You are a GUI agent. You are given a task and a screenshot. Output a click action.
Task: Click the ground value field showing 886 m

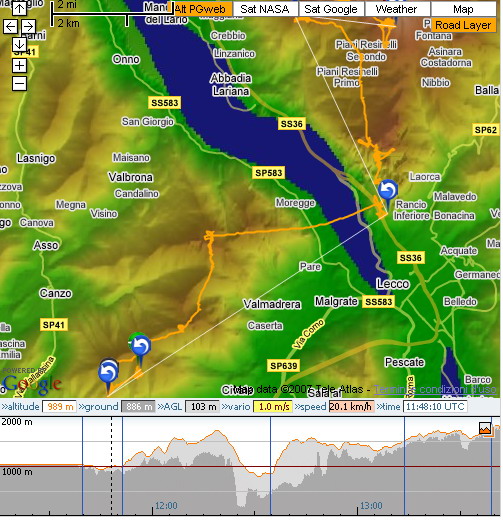pyautogui.click(x=138, y=407)
